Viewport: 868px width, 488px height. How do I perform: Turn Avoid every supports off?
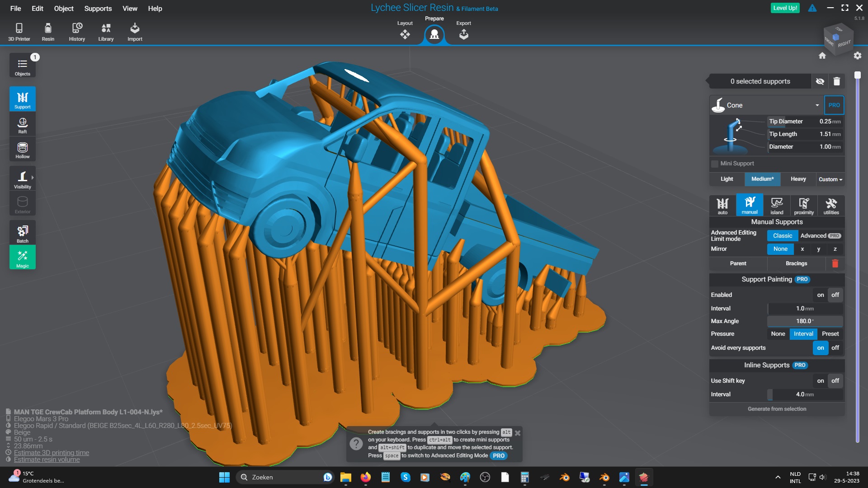[x=835, y=348]
